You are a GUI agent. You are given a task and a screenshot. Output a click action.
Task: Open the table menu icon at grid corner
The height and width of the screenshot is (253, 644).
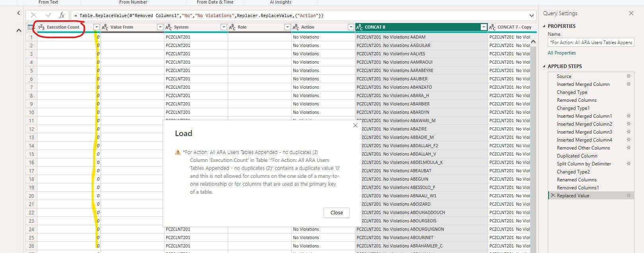click(31, 27)
